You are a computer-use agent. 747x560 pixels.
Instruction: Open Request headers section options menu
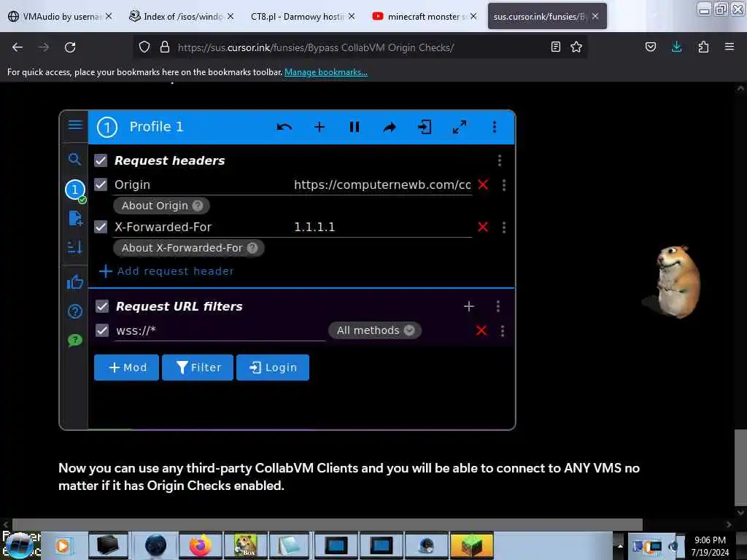[499, 160]
